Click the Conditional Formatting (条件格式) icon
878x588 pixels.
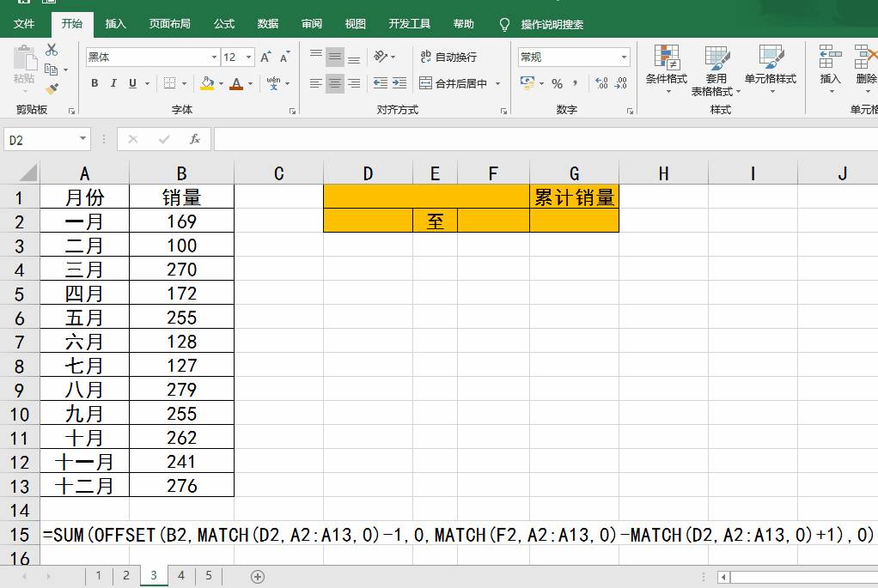(666, 69)
